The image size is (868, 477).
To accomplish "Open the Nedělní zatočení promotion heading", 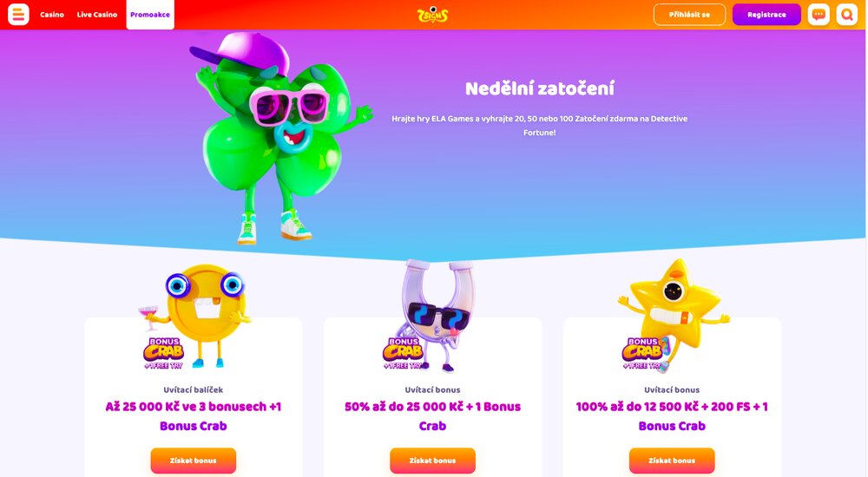I will point(540,88).
